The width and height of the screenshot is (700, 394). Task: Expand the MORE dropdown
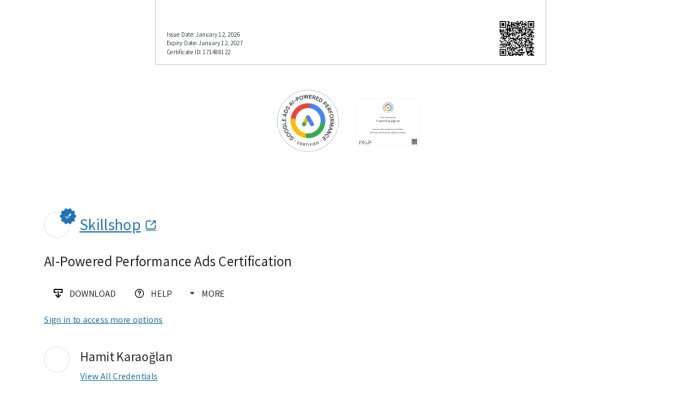[x=207, y=294]
